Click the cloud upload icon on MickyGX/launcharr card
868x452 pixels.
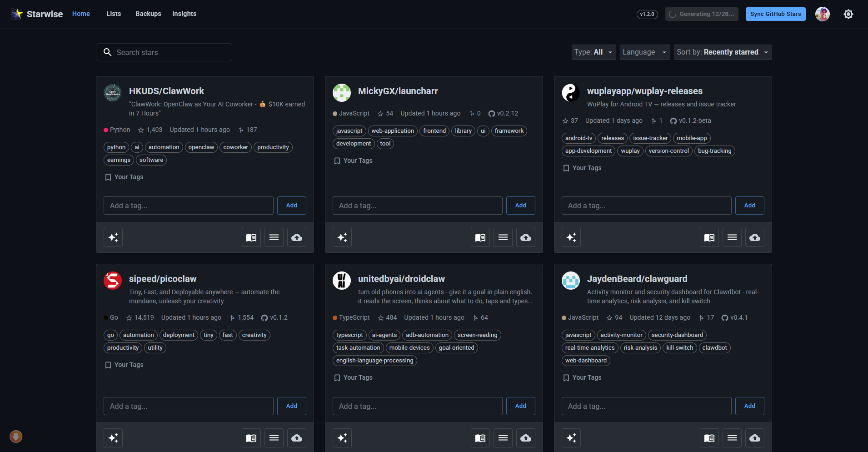[x=526, y=237]
